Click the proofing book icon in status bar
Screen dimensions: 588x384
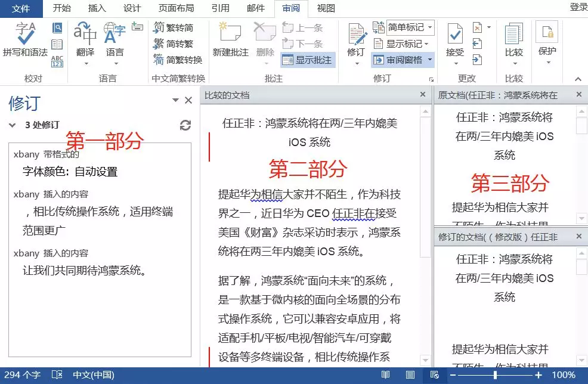coord(57,374)
